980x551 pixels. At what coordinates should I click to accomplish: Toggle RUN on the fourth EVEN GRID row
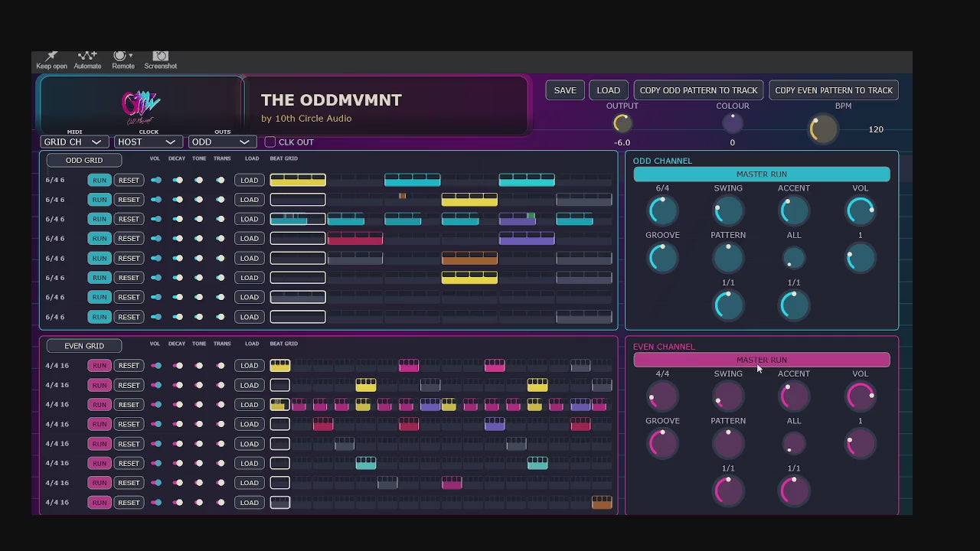tap(99, 424)
